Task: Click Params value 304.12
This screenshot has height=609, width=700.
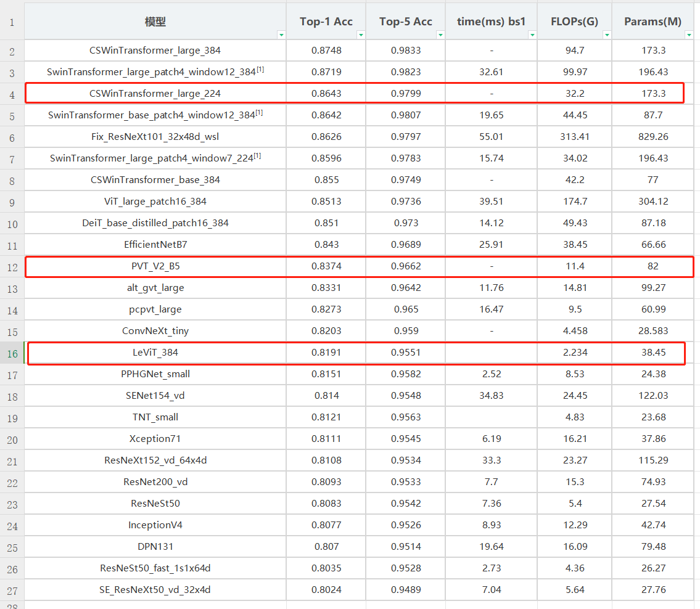Action: point(653,201)
